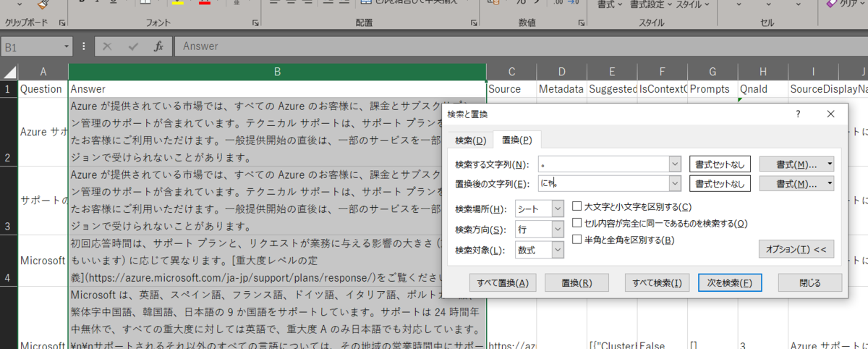Select the 置換(P) tab

pyautogui.click(x=517, y=139)
